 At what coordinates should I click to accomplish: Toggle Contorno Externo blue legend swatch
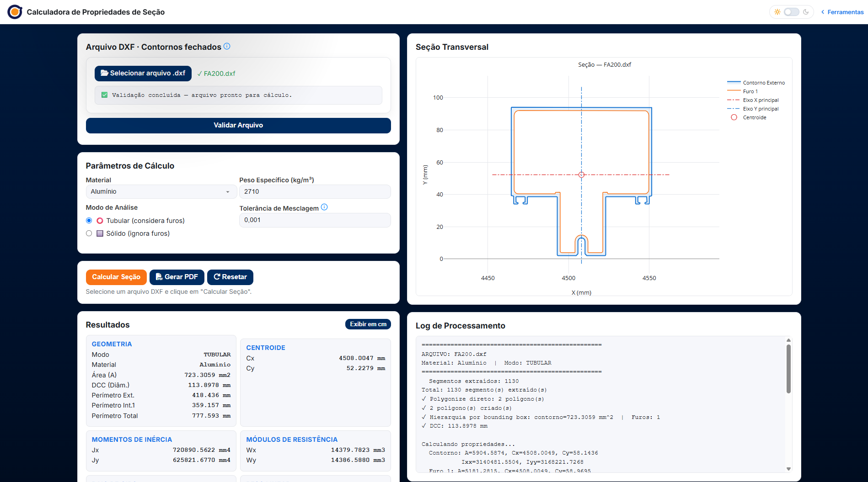(734, 83)
